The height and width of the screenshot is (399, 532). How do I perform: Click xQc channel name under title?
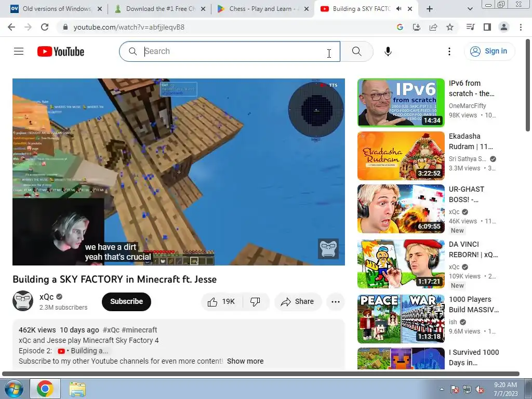[46, 297]
